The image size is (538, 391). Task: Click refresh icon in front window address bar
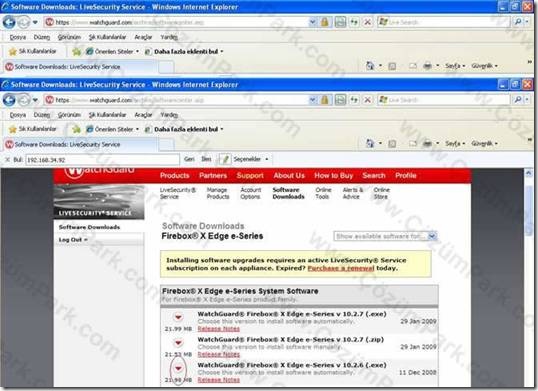pos(354,100)
